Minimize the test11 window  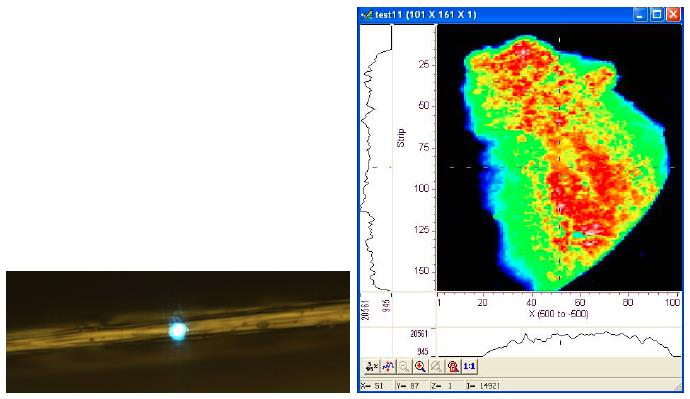(x=640, y=15)
